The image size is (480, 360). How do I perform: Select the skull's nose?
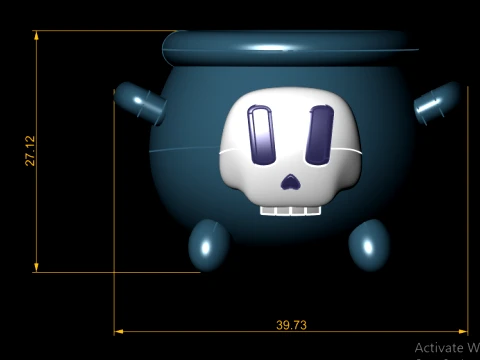[x=291, y=182]
